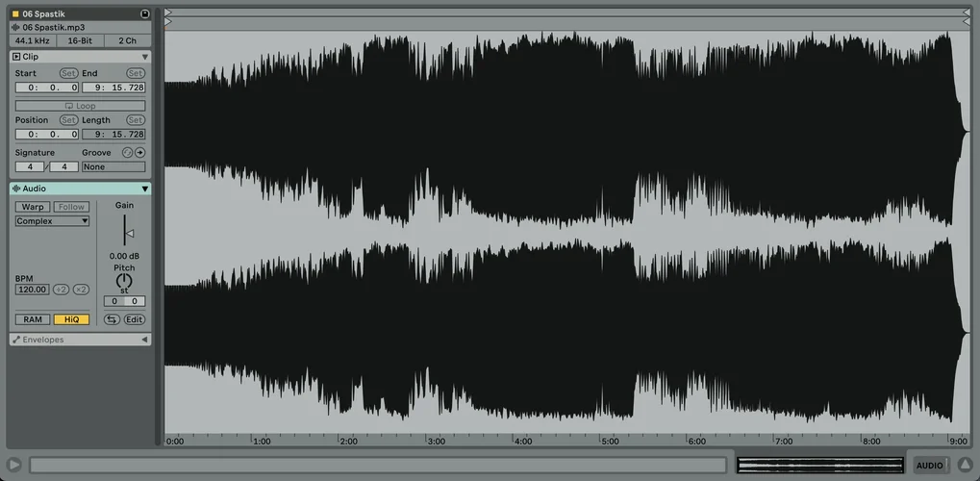Click the Gain slider handle
Screen dimensions: 980x481
[x=130, y=234]
